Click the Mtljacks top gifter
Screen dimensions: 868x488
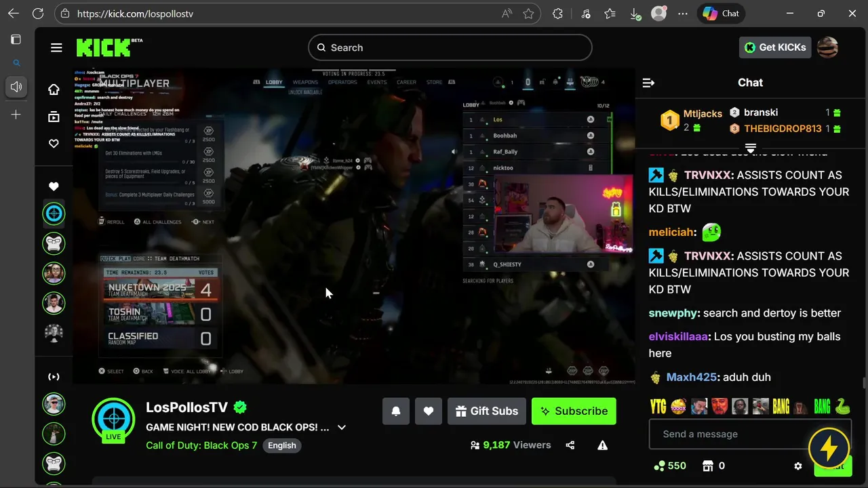pyautogui.click(x=691, y=120)
